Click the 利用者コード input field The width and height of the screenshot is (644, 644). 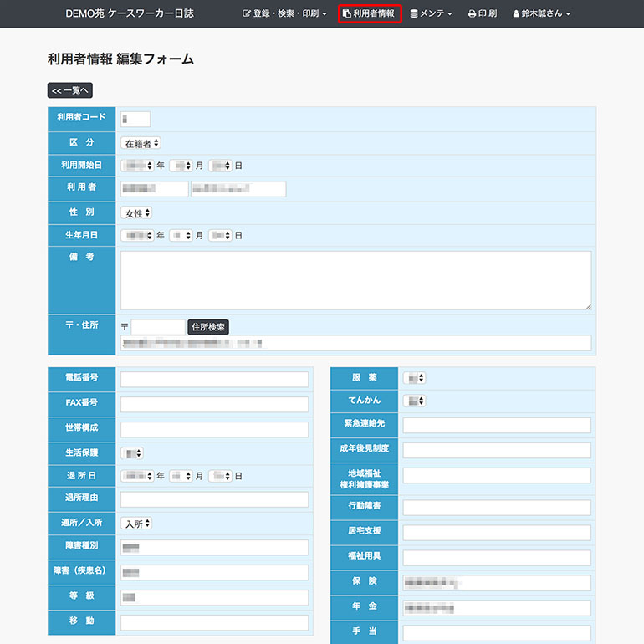point(135,119)
